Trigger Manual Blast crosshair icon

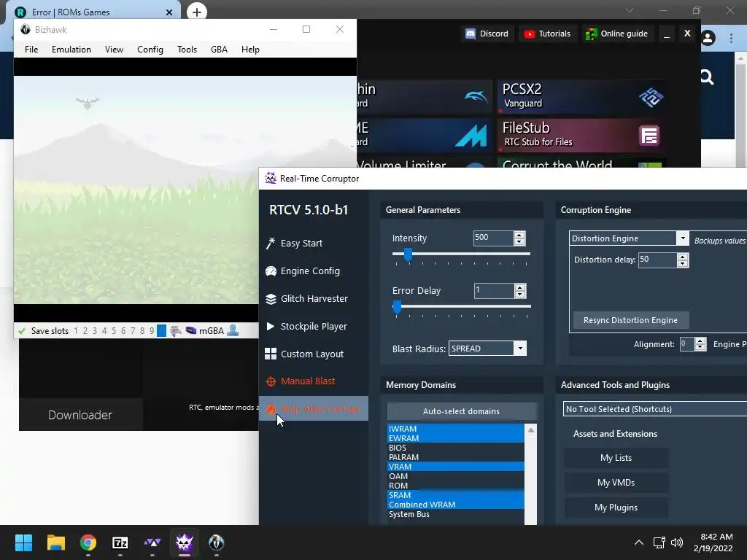pos(271,381)
